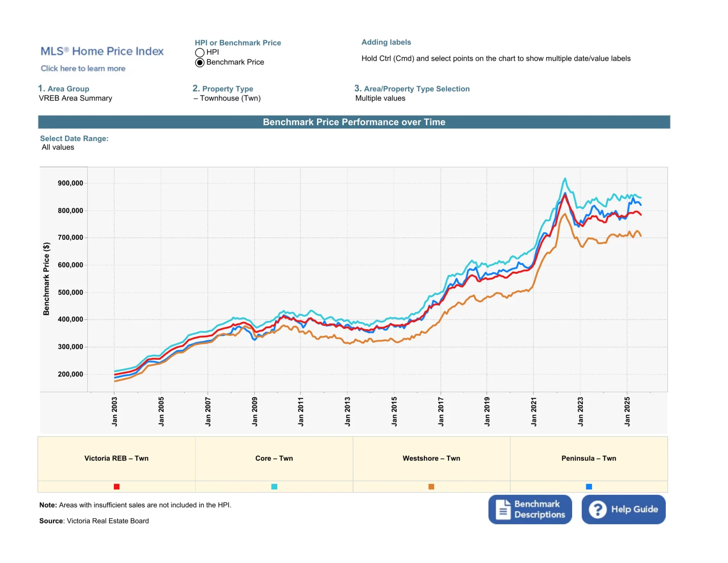
Task: Select the Benchmark Price radio button
Action: point(200,63)
